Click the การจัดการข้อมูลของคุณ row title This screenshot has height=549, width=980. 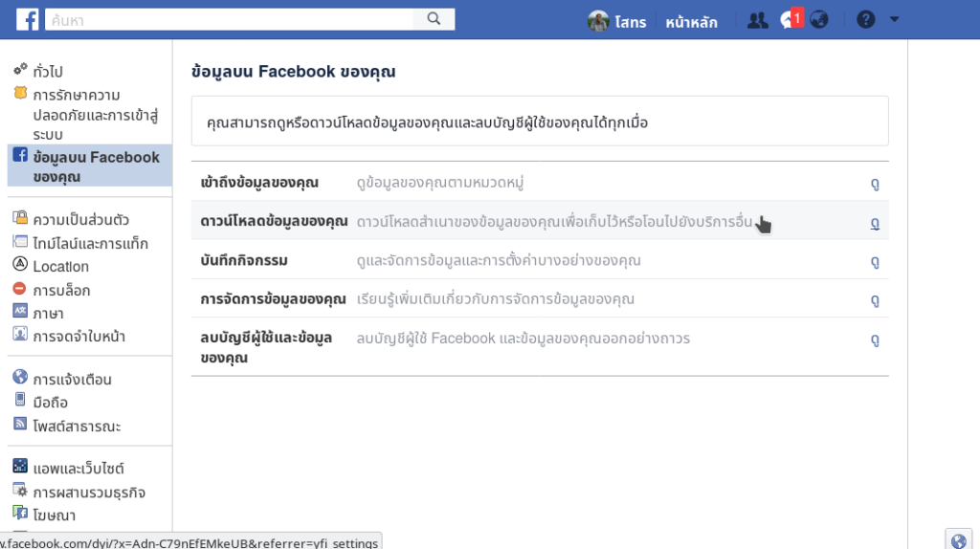coord(273,299)
